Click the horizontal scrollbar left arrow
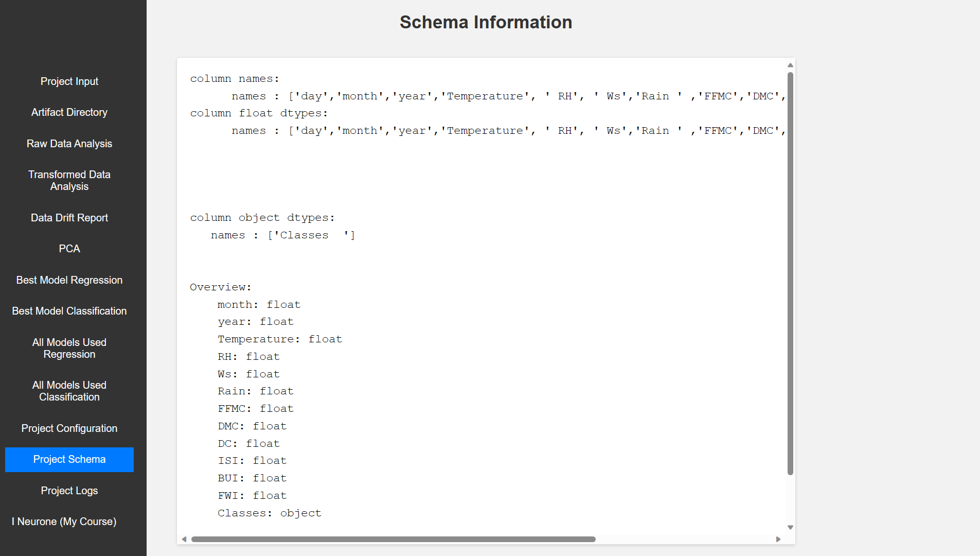 point(184,539)
